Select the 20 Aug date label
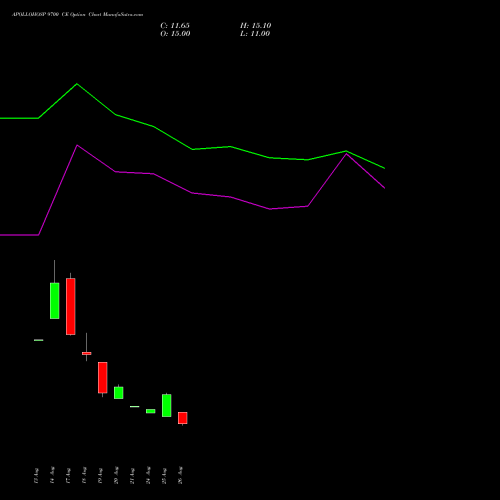Image resolution: width=500 pixels, height=500 pixels. [116, 476]
